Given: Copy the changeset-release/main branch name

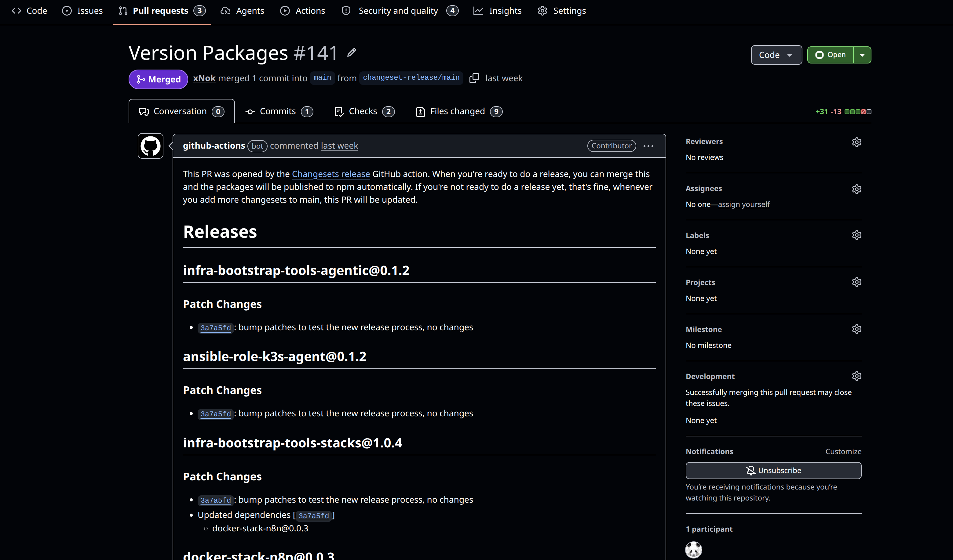Looking at the screenshot, I should tap(474, 78).
